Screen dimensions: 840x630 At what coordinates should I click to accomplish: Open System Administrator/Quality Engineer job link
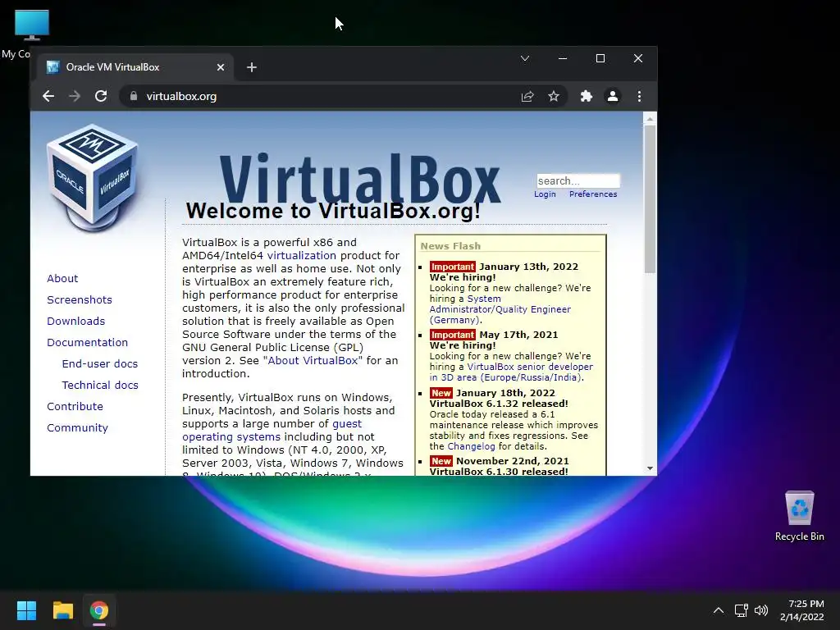click(500, 309)
